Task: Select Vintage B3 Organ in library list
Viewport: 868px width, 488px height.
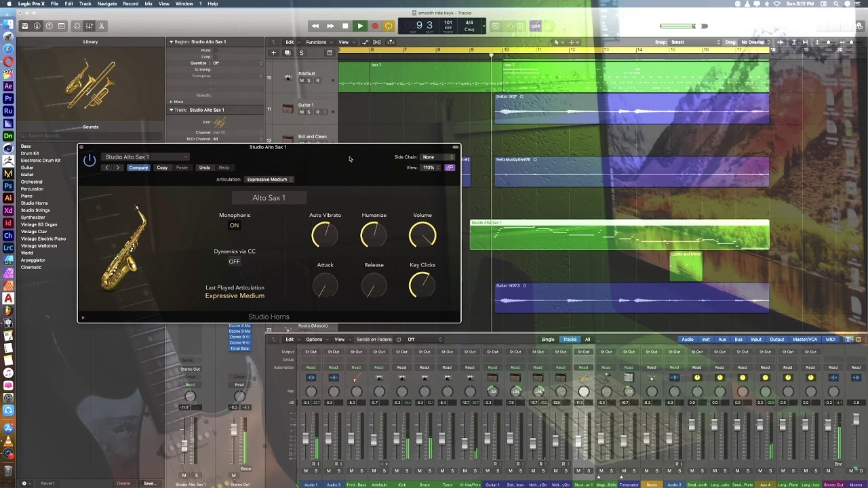Action: (39, 224)
